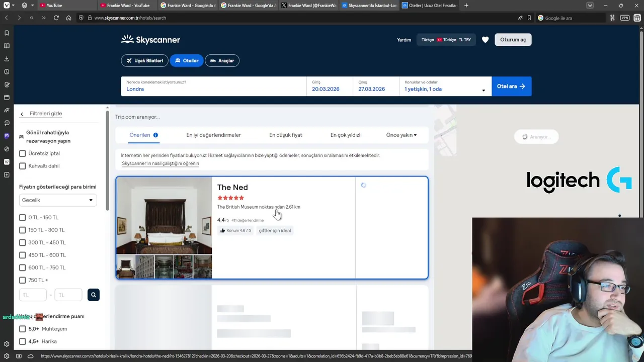
Task: Click the Londra destination input field
Action: [214, 86]
